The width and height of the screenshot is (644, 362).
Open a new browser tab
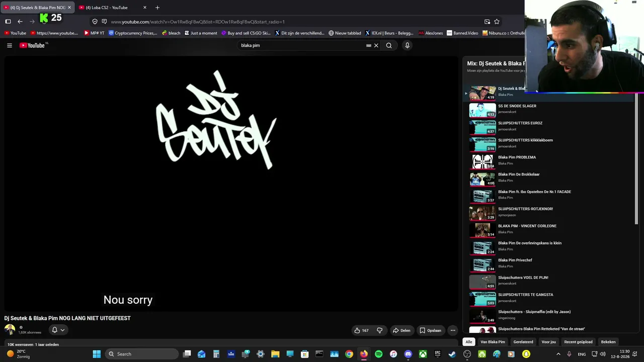157,8
